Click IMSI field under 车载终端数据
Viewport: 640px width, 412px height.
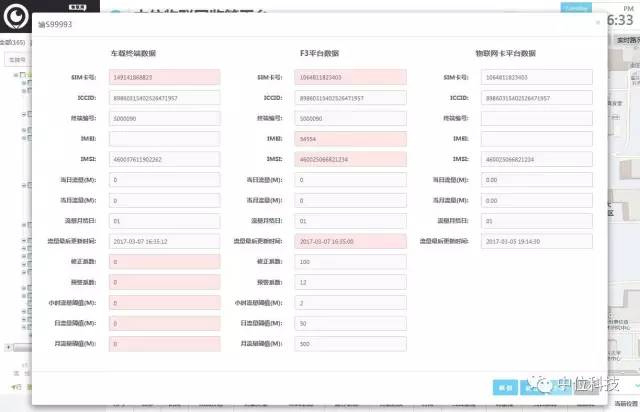(164, 159)
